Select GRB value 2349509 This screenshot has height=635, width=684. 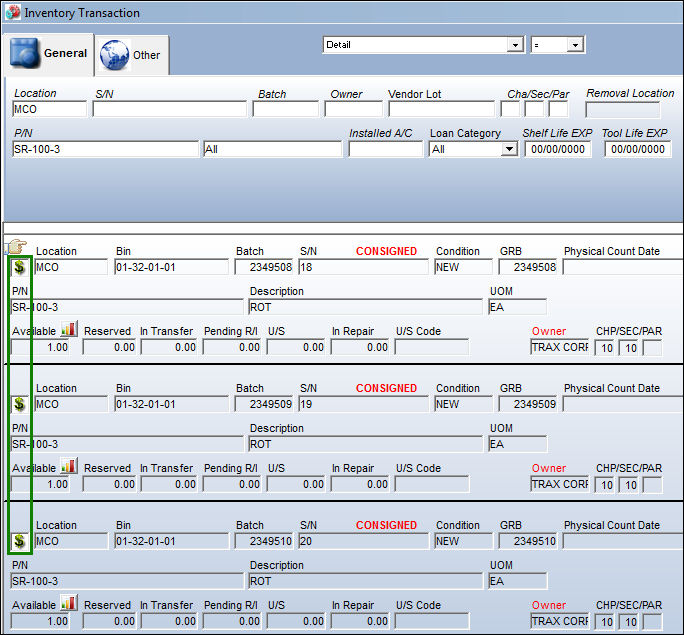pos(528,404)
